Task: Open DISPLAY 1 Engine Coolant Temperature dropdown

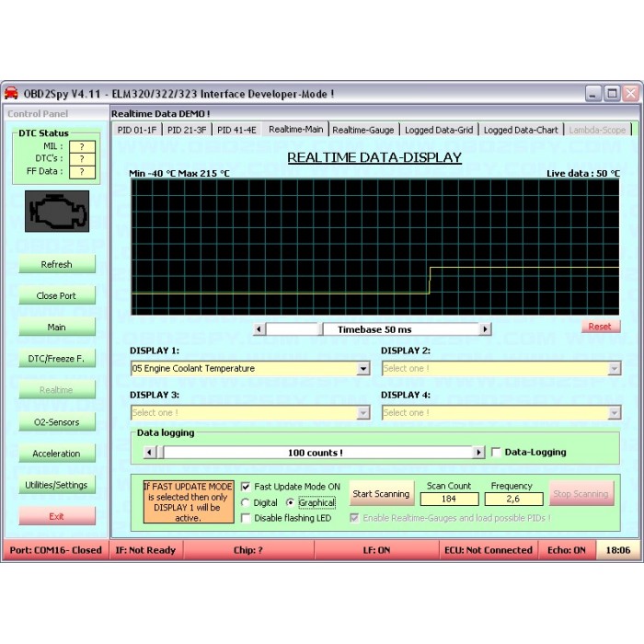Action: point(363,369)
